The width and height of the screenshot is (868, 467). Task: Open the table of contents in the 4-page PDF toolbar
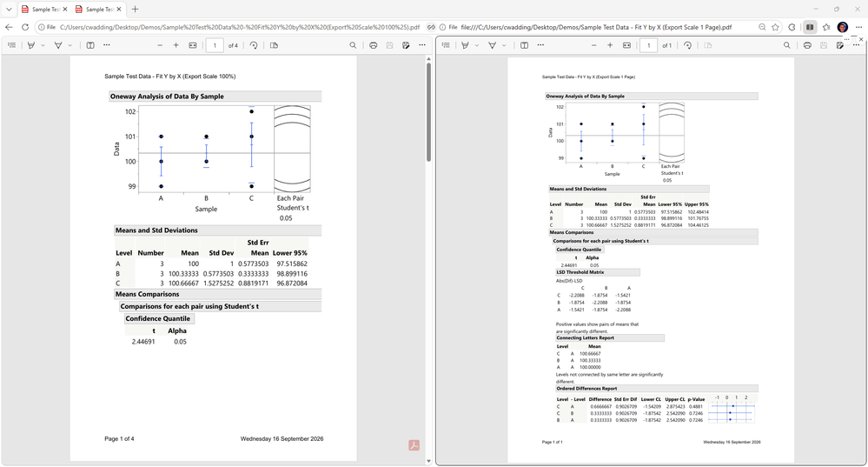click(11, 45)
